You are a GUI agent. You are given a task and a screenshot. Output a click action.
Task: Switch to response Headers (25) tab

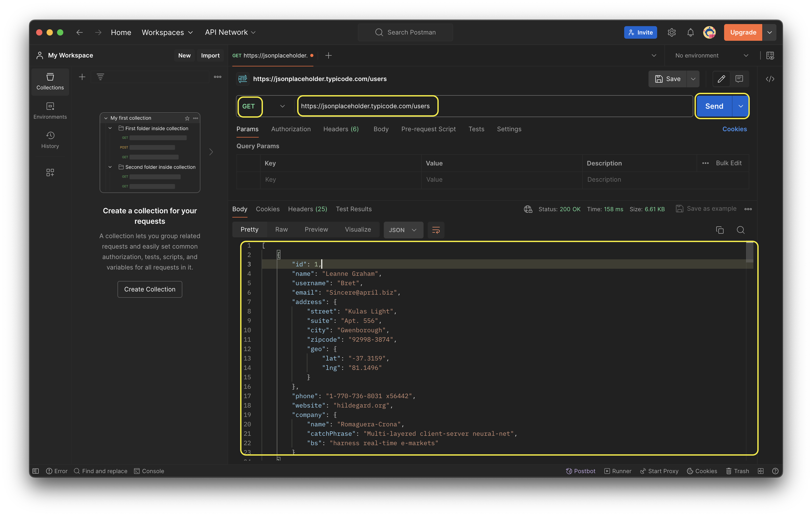tap(307, 209)
